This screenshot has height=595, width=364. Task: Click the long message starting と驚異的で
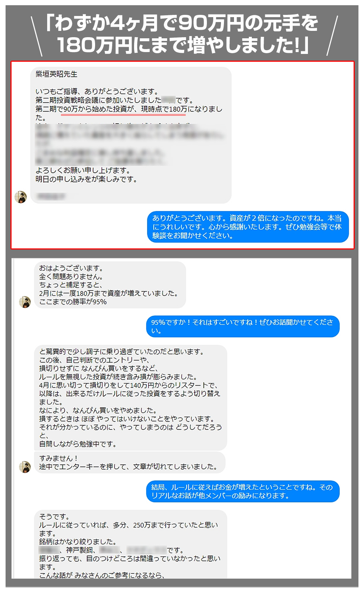130,398
